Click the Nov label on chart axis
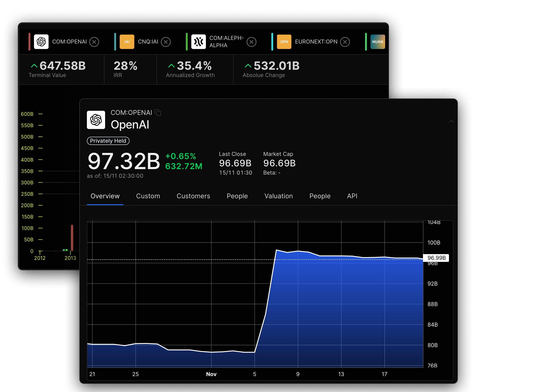 click(211, 374)
